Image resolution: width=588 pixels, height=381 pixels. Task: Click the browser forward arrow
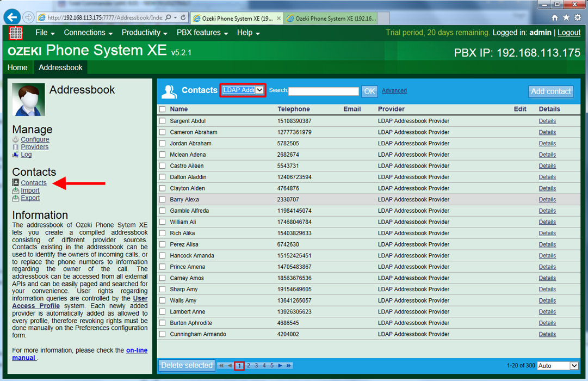(28, 17)
